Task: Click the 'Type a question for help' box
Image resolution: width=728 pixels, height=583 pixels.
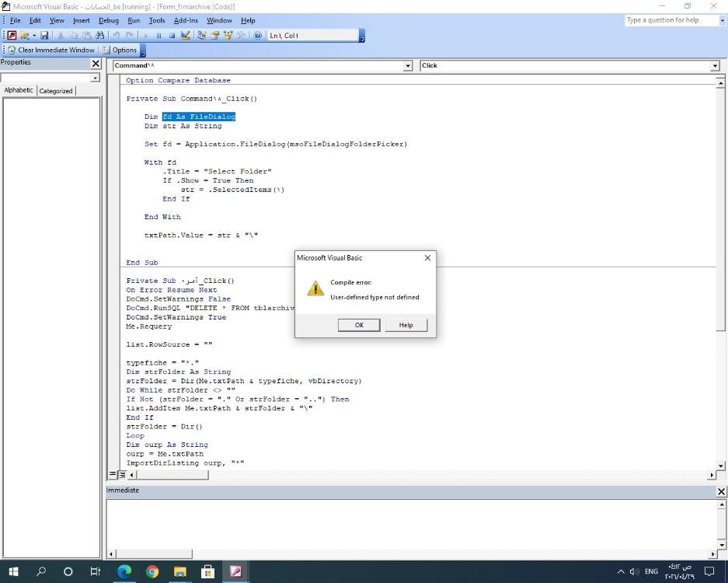Action: pyautogui.click(x=671, y=20)
